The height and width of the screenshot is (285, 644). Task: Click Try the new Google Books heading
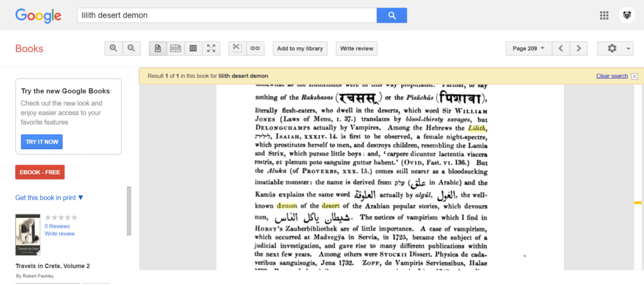[65, 91]
